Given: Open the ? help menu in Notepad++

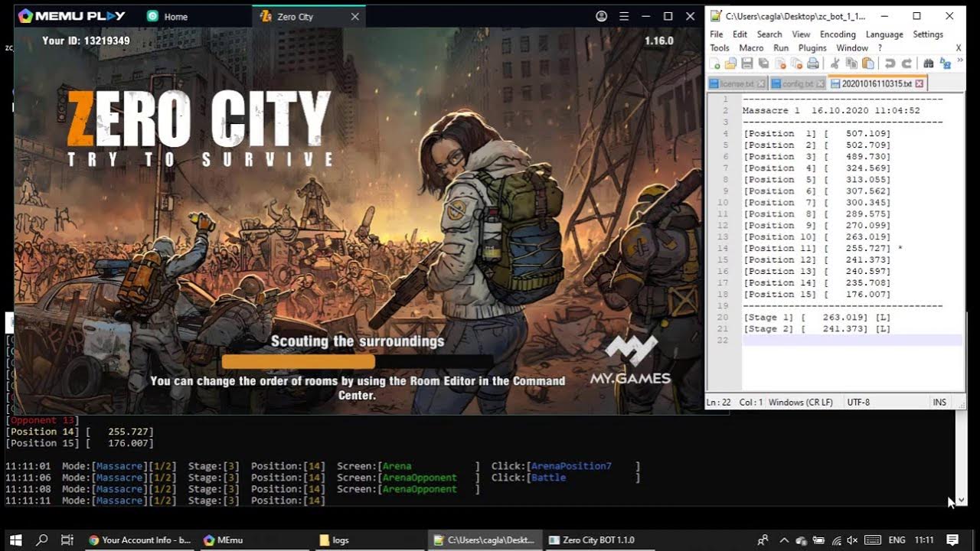Looking at the screenshot, I should point(880,47).
